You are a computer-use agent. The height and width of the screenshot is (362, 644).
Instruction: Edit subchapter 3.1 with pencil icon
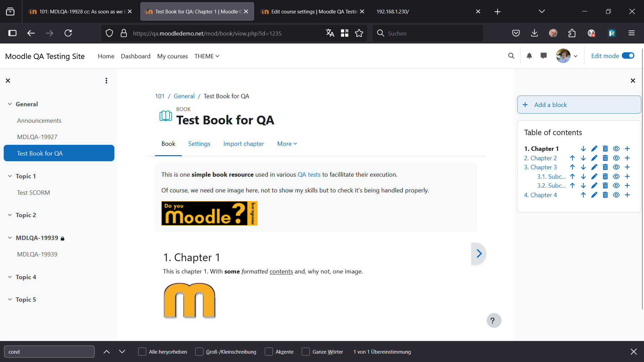(x=594, y=176)
